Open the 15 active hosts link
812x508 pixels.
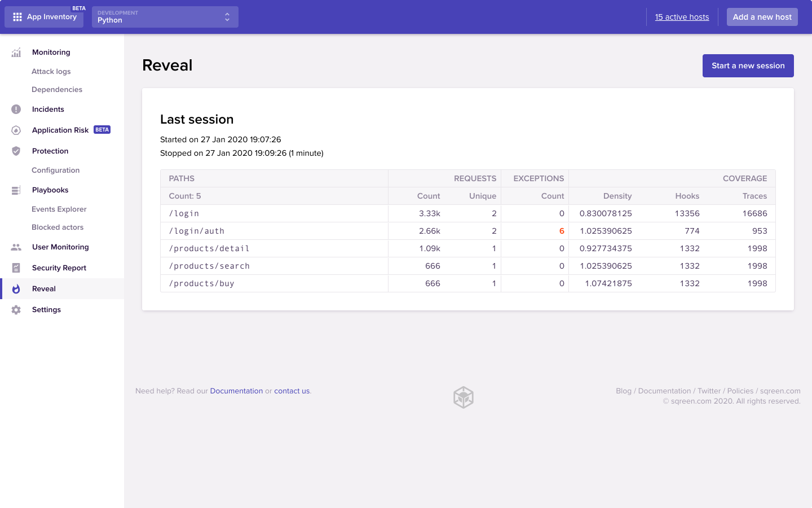pyautogui.click(x=682, y=17)
